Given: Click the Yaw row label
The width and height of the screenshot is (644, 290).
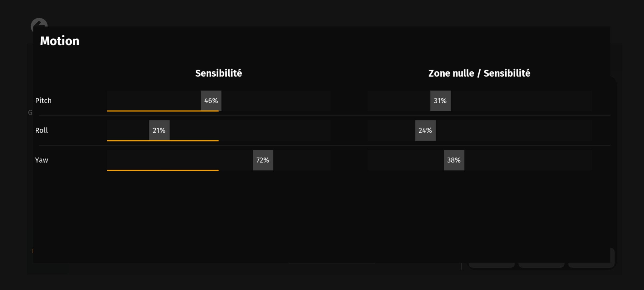Looking at the screenshot, I should pyautogui.click(x=42, y=160).
